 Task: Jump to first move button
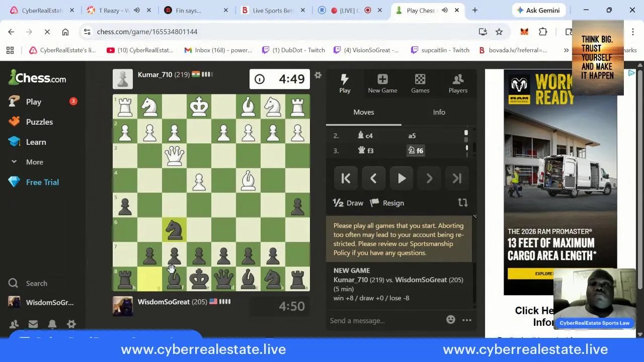[346, 178]
